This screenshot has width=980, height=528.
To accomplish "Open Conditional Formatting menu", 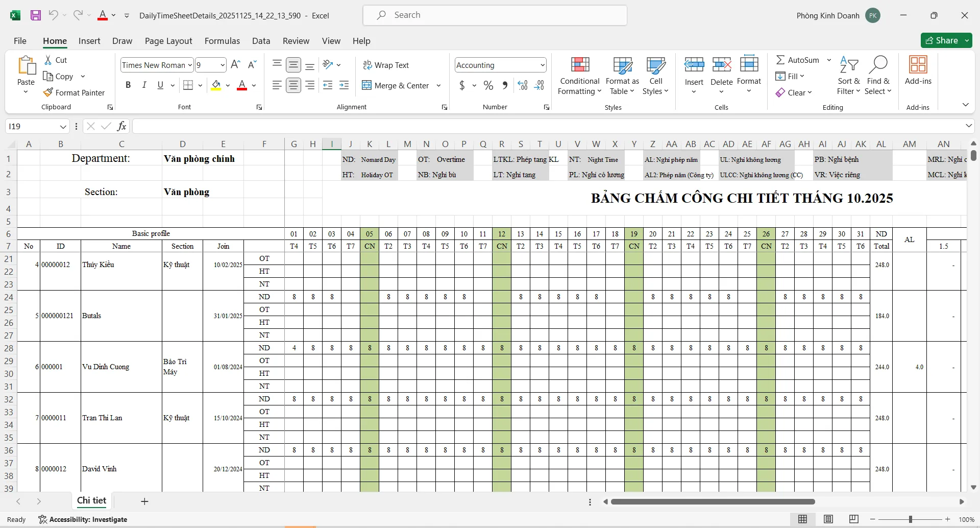I will click(x=579, y=76).
